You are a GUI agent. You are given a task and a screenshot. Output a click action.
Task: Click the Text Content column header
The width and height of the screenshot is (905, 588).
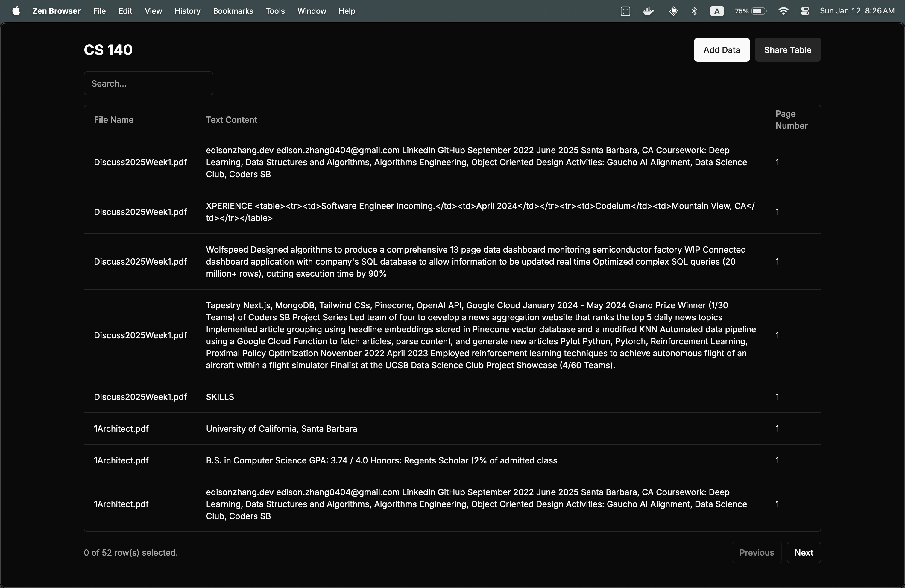[231, 120]
